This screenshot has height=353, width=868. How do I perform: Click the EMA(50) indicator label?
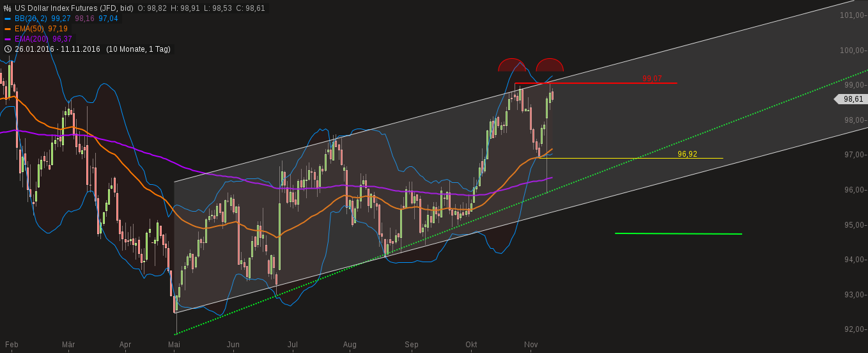[x=29, y=29]
